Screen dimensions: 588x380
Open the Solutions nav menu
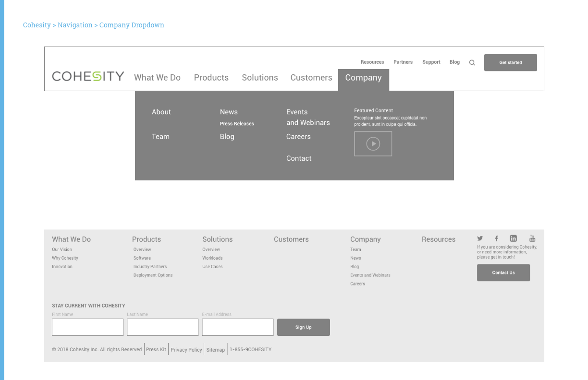tap(260, 78)
